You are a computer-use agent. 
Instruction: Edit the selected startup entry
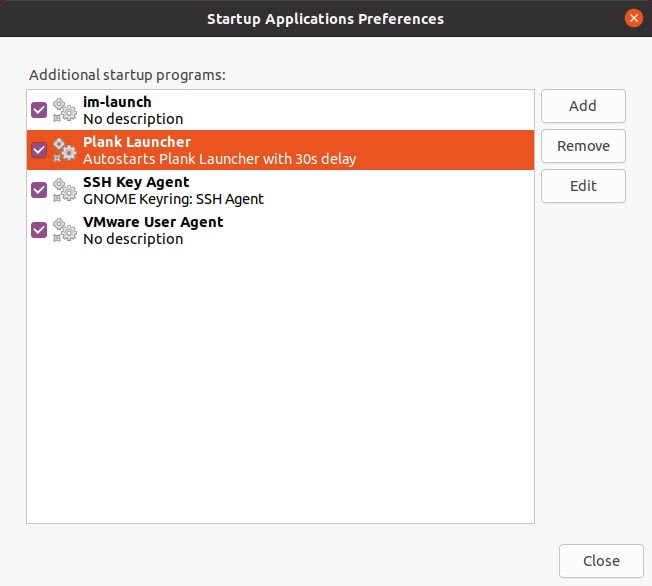[x=583, y=186]
